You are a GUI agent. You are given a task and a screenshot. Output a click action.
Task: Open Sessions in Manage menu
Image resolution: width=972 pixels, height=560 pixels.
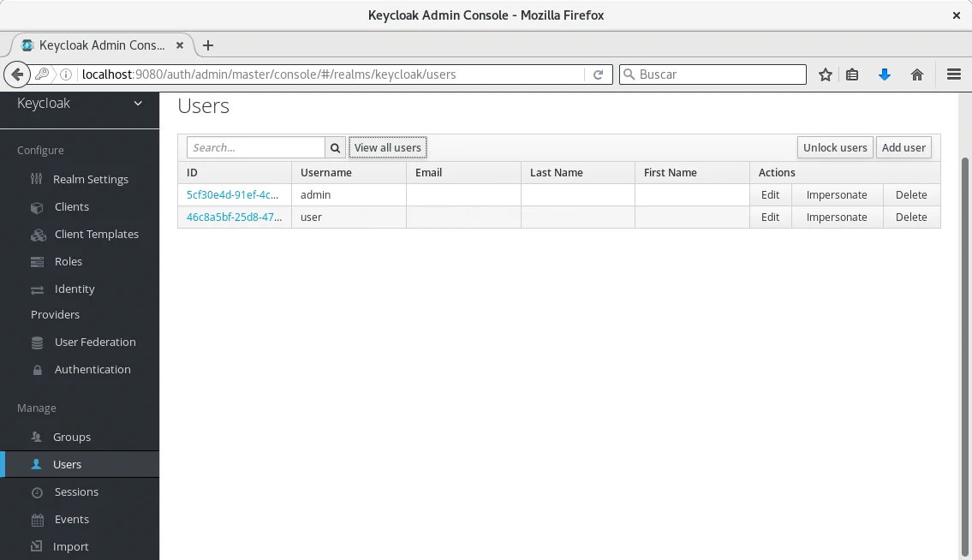click(76, 491)
